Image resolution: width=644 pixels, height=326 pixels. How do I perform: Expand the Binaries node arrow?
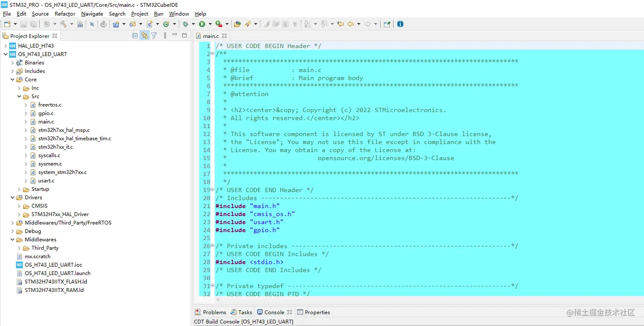tap(12, 63)
